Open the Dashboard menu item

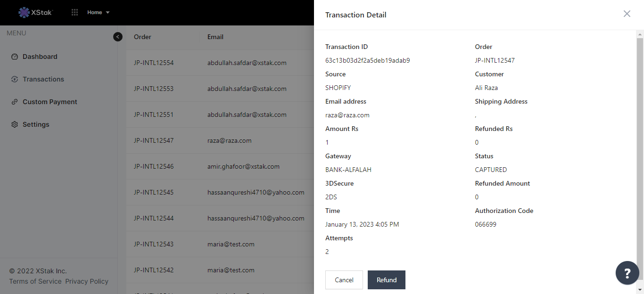click(x=40, y=57)
